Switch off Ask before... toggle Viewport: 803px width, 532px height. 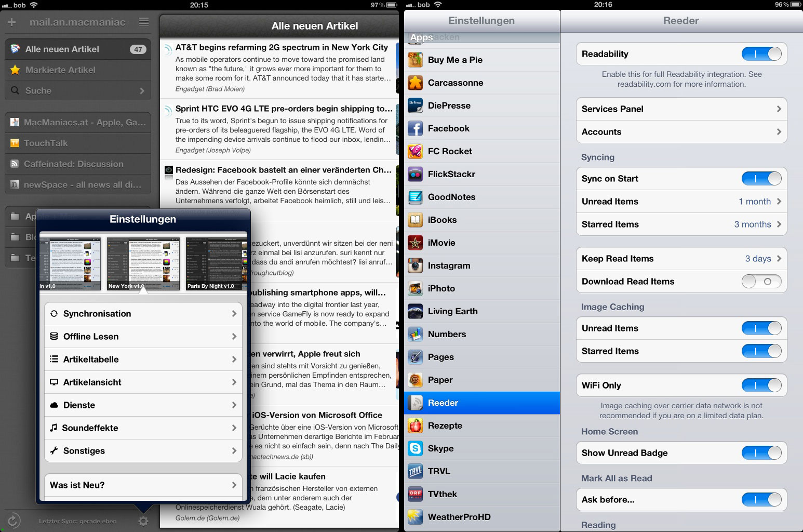coord(761,500)
